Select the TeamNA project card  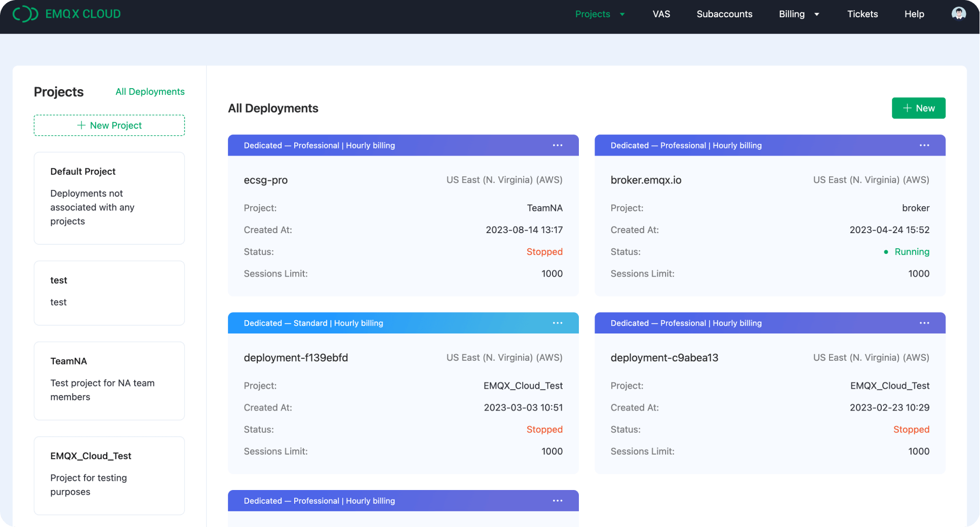pyautogui.click(x=109, y=381)
